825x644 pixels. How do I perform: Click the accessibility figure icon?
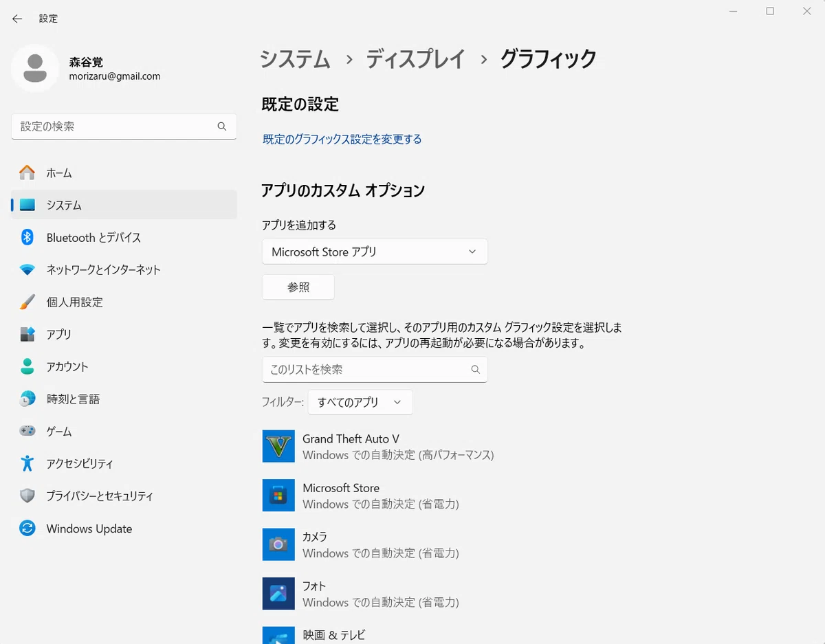click(x=27, y=463)
